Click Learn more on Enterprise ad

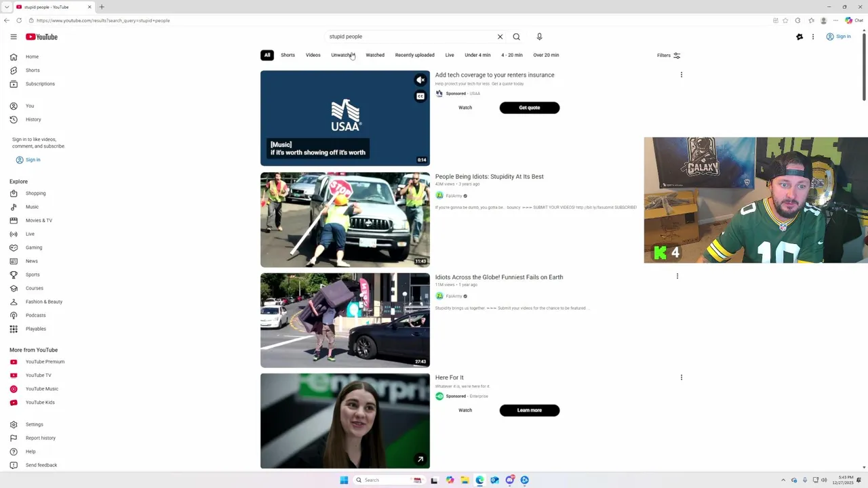coord(530,410)
